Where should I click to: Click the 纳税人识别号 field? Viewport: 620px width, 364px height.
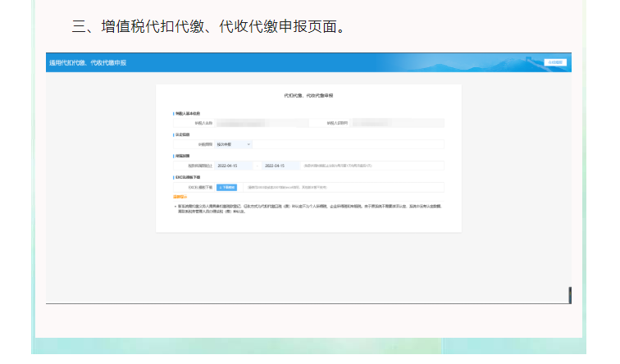point(397,123)
